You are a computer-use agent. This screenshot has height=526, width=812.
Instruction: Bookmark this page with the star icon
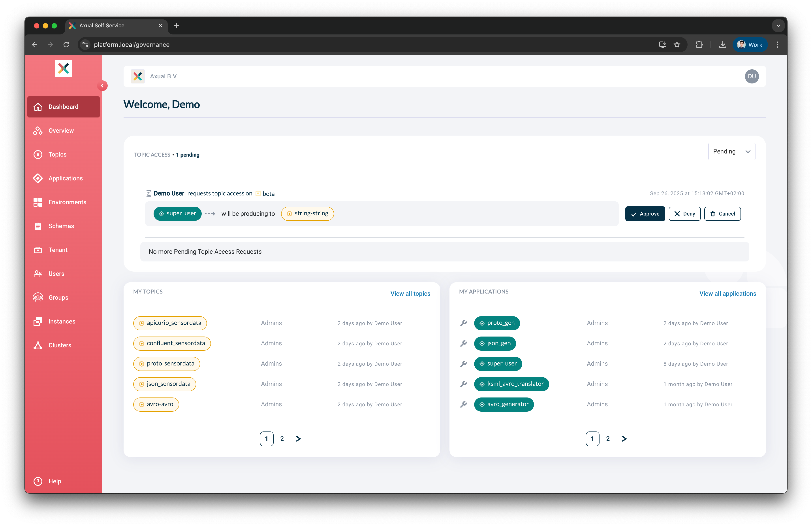(x=677, y=45)
